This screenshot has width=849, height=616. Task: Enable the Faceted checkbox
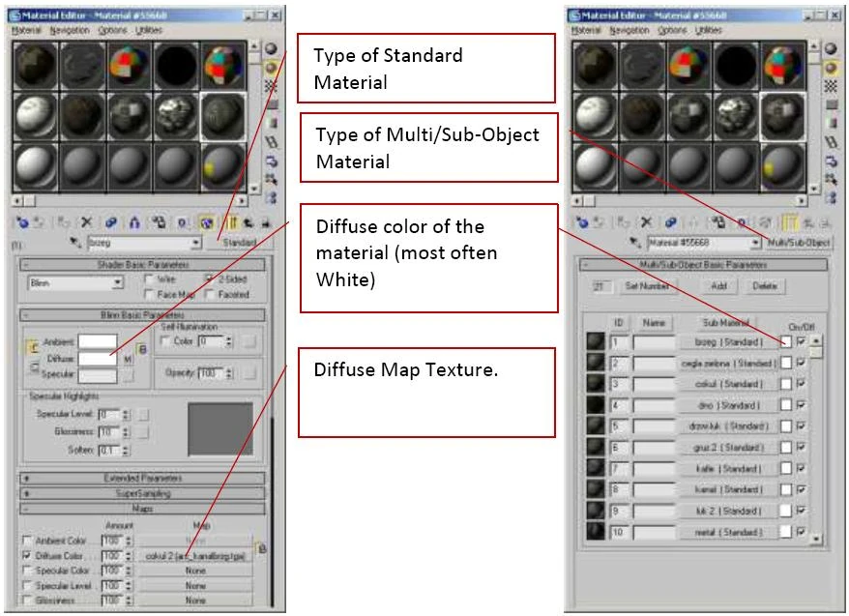click(x=210, y=295)
